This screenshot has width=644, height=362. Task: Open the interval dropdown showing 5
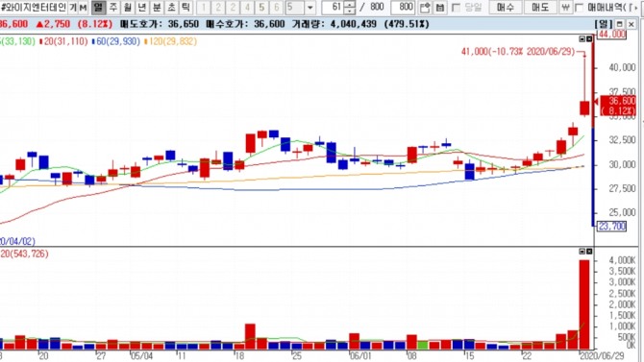[x=310, y=8]
